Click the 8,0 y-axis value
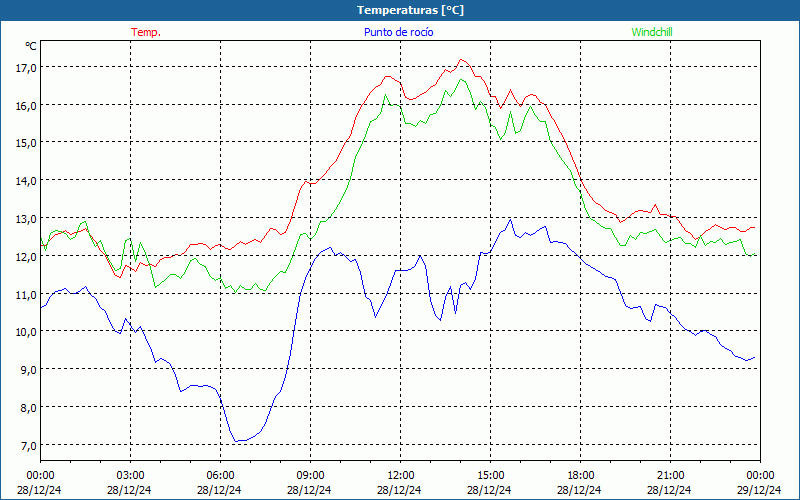The height and width of the screenshot is (500, 800). click(27, 408)
